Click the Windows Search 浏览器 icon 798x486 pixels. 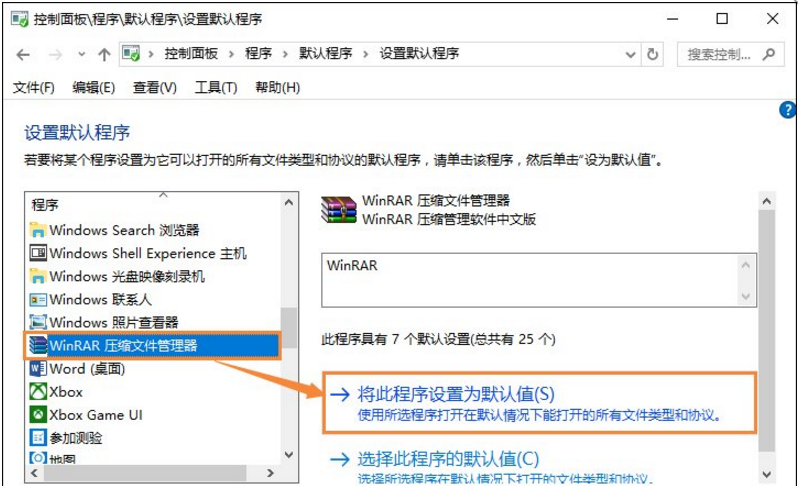tap(38, 230)
